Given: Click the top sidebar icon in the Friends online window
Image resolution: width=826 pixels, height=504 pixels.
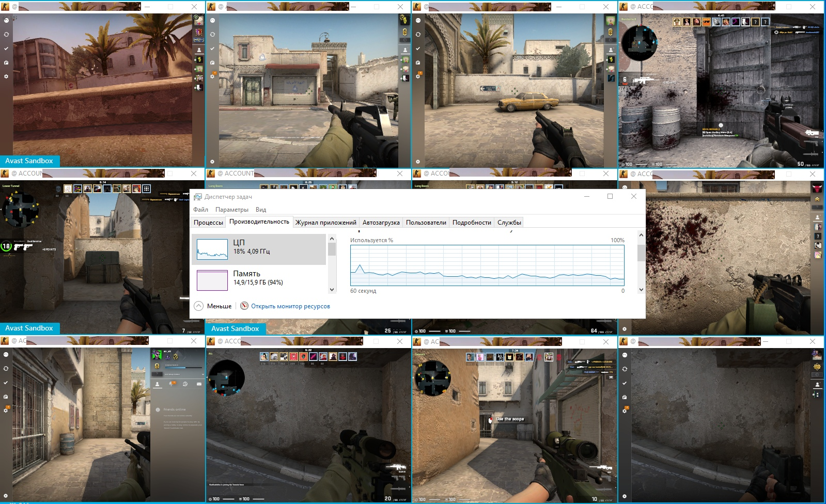Looking at the screenshot, I should click(6, 355).
